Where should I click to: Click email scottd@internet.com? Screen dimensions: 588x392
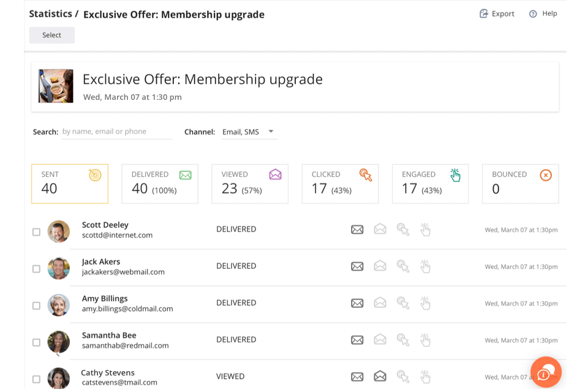pos(118,235)
